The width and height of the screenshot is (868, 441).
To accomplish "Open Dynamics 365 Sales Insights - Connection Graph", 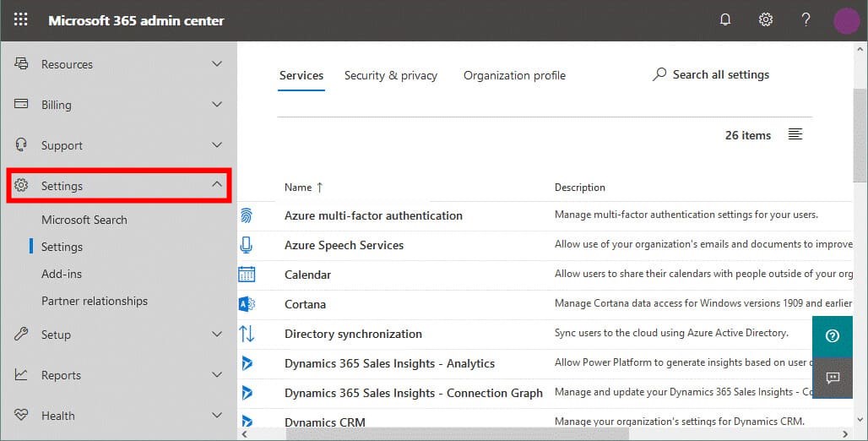I will click(x=414, y=393).
